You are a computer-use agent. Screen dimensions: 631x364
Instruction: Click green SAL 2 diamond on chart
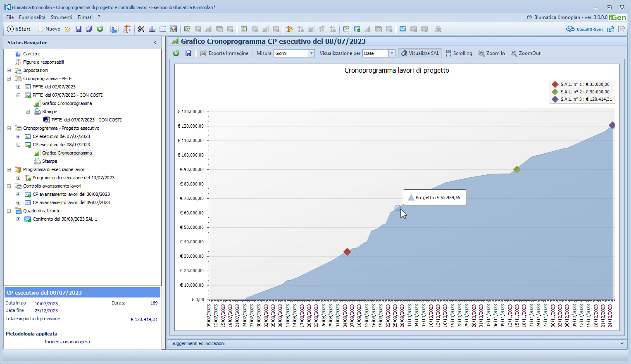517,169
